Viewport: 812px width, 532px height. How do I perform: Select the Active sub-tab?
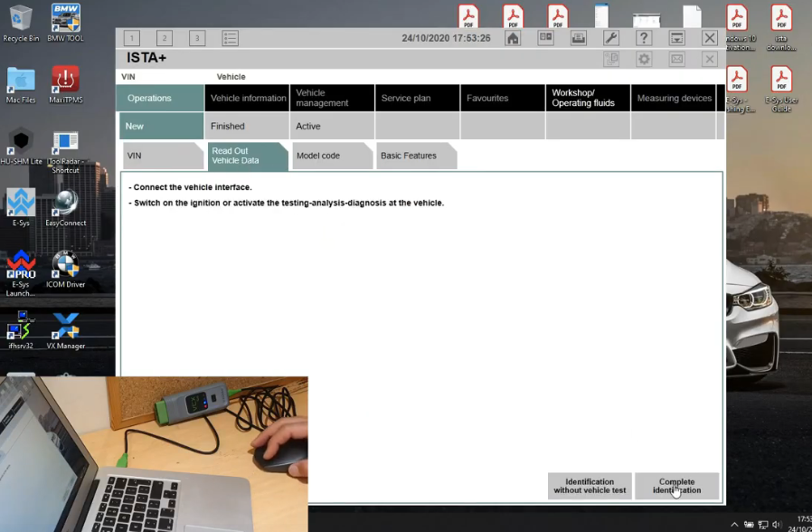[x=332, y=126]
